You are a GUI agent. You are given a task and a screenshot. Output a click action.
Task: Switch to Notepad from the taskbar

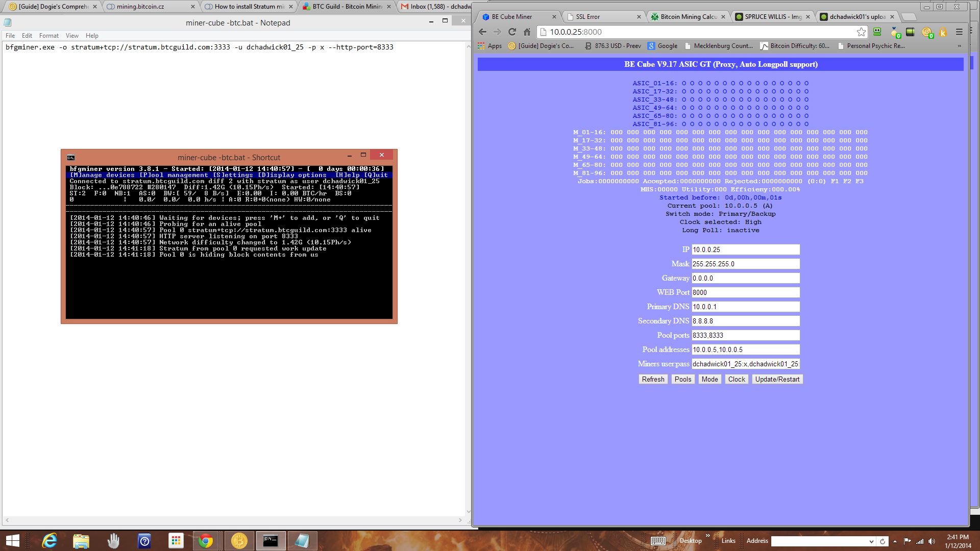pos(302,541)
